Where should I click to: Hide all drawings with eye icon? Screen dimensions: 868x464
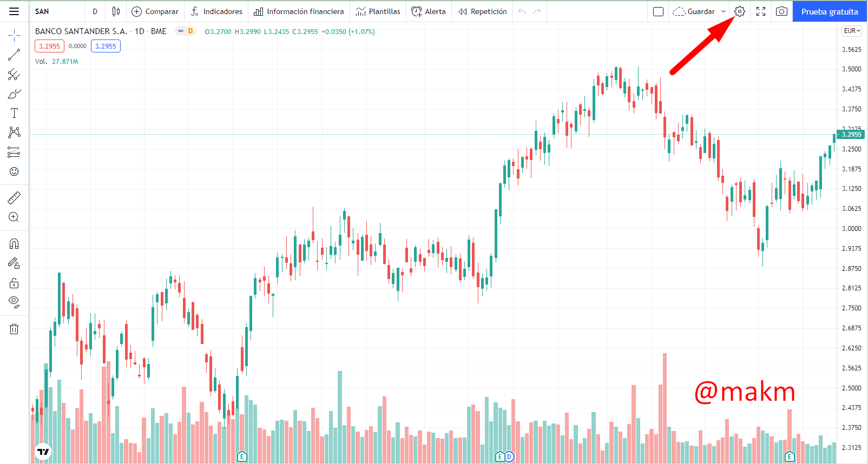(14, 302)
